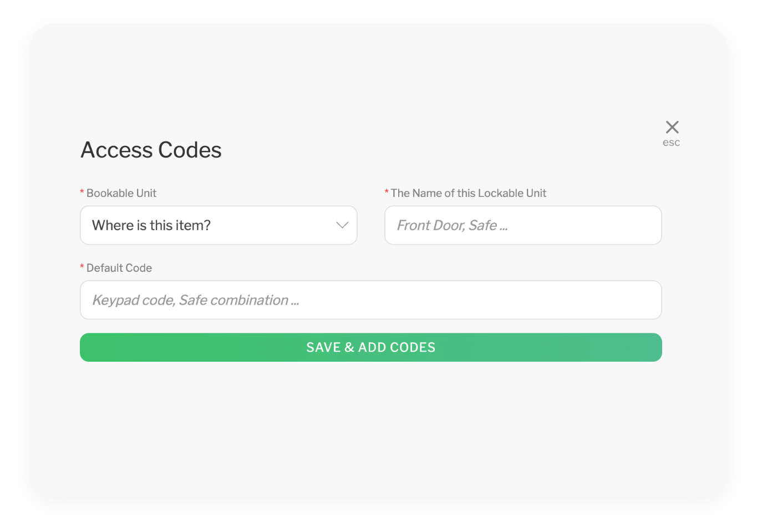This screenshot has width=757, height=532.
Task: Click the esc label under the X
Action: coord(671,143)
